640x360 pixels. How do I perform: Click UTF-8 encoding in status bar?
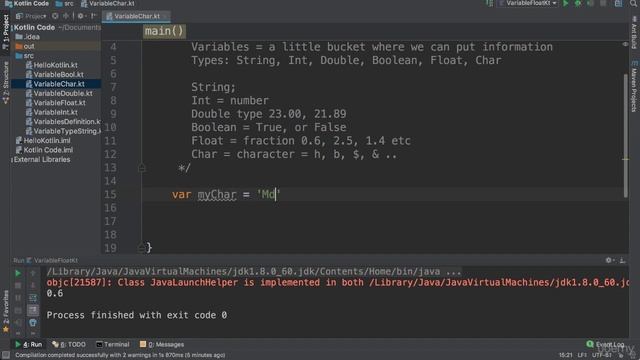(x=602, y=356)
